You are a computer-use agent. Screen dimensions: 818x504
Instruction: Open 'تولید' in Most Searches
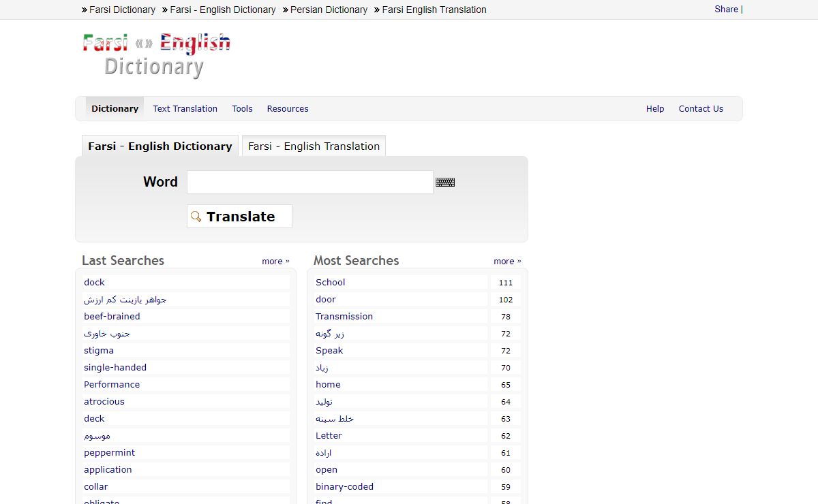[x=324, y=401]
